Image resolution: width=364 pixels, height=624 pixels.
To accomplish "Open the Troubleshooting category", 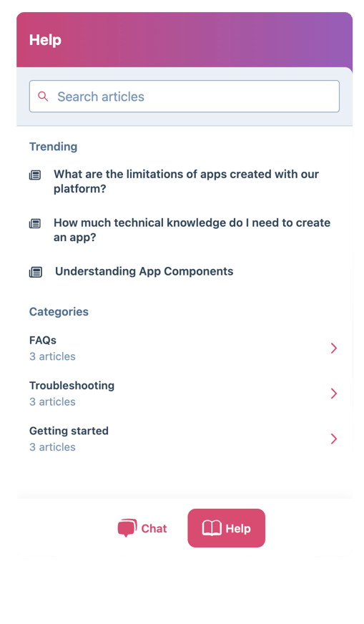I will click(185, 394).
